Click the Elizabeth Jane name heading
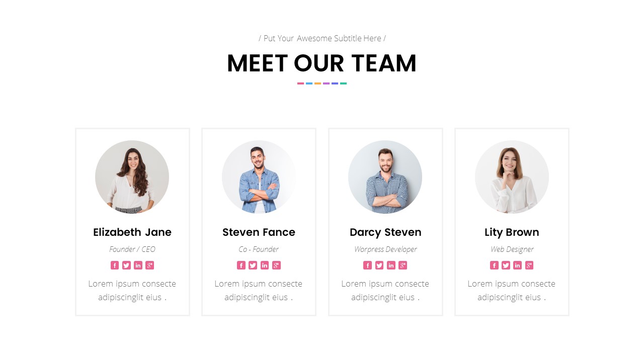This screenshot has width=644, height=362. [132, 232]
